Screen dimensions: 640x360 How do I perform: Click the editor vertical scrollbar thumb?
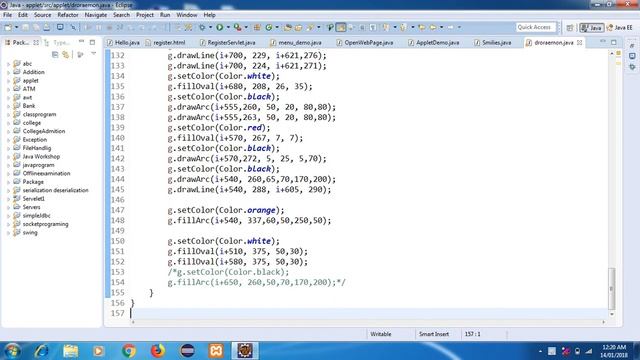(611, 288)
